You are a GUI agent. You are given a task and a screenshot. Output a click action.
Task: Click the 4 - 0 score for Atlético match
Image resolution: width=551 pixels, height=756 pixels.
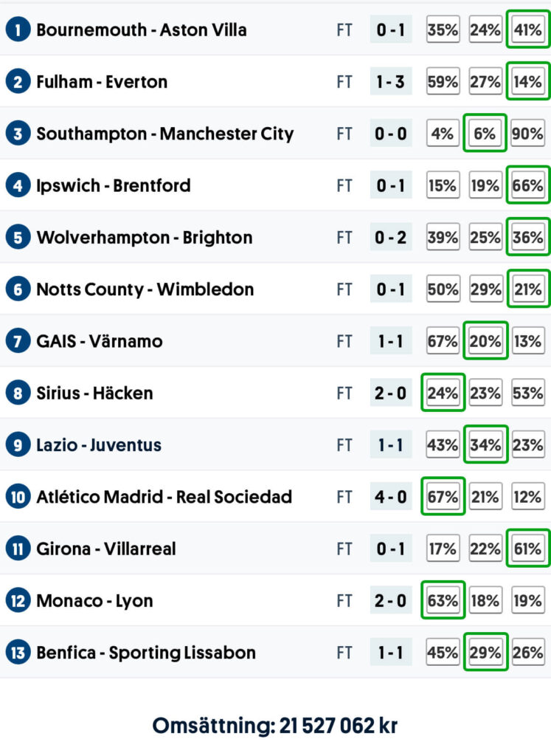pos(391,497)
